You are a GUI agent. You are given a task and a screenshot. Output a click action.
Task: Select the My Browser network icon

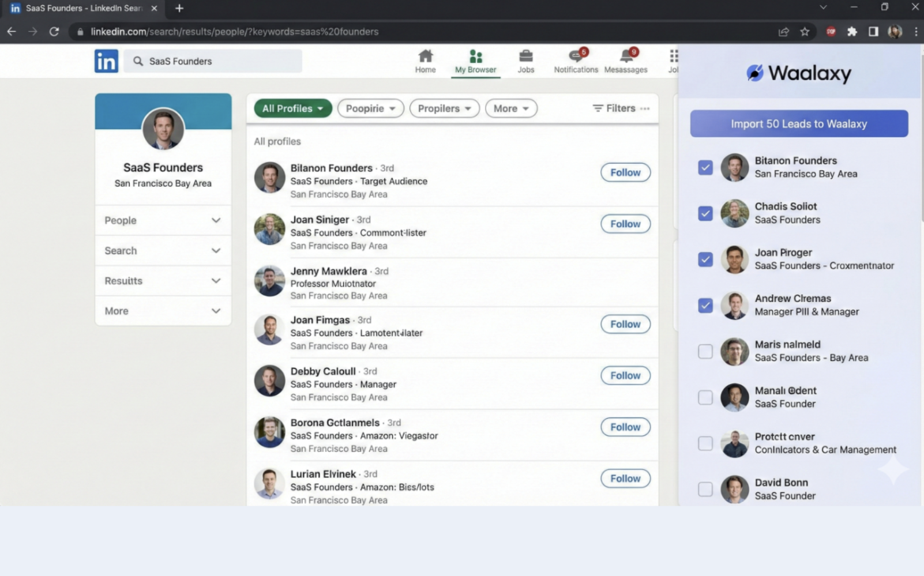pyautogui.click(x=475, y=57)
